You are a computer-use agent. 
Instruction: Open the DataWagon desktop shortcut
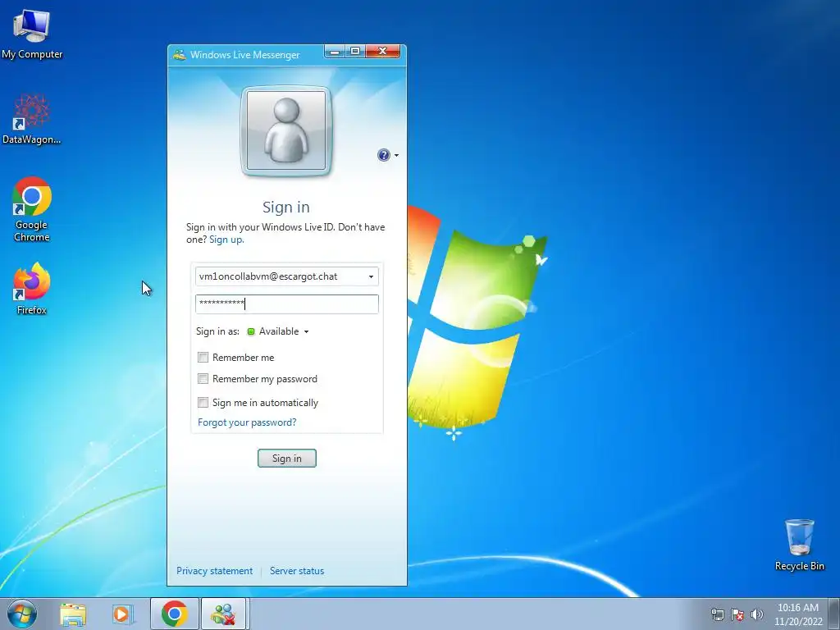[x=32, y=119]
